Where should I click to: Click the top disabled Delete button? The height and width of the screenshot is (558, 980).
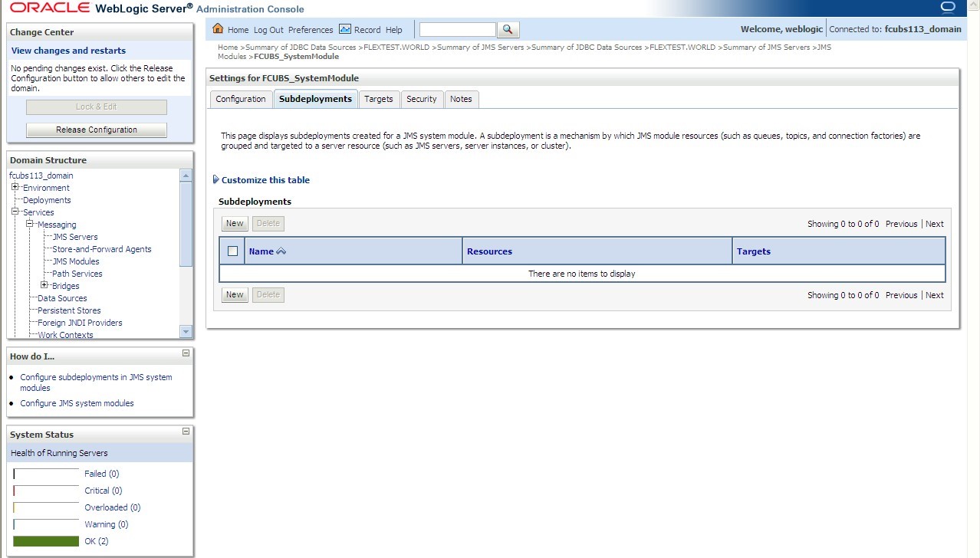point(268,224)
